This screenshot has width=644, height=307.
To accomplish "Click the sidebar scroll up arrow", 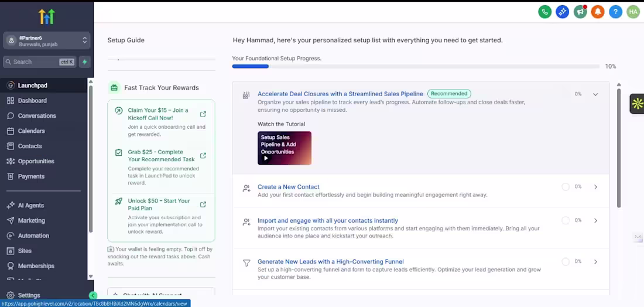I will (91, 81).
